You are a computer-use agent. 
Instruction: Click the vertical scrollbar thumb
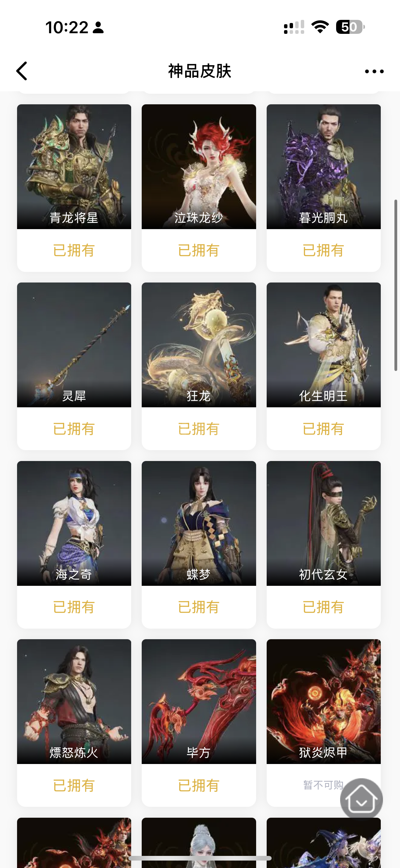[x=396, y=285]
